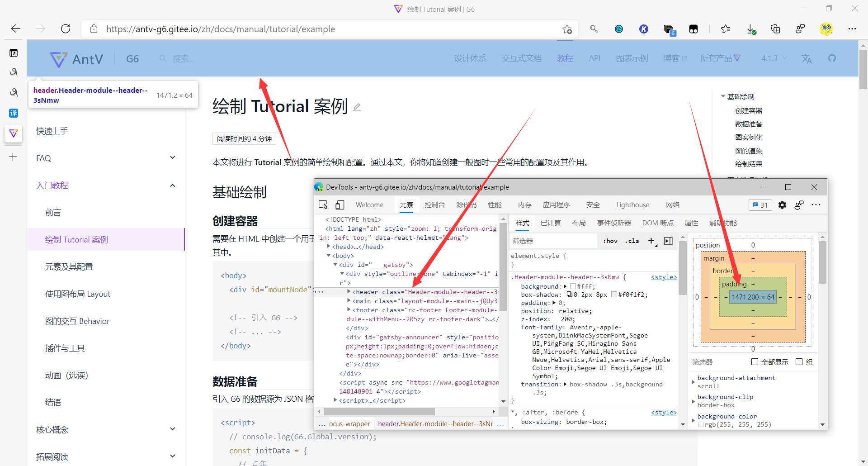
Task: Click the API link in AntV header
Action: coord(594,58)
